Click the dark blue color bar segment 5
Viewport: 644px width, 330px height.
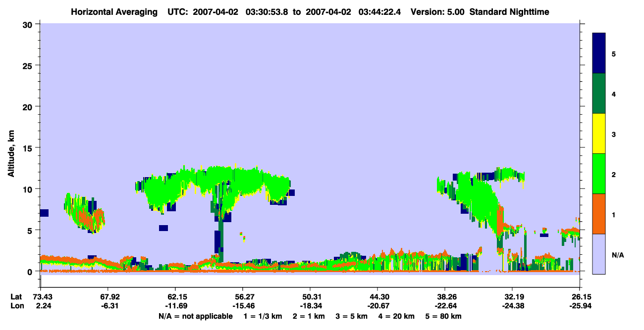point(599,53)
